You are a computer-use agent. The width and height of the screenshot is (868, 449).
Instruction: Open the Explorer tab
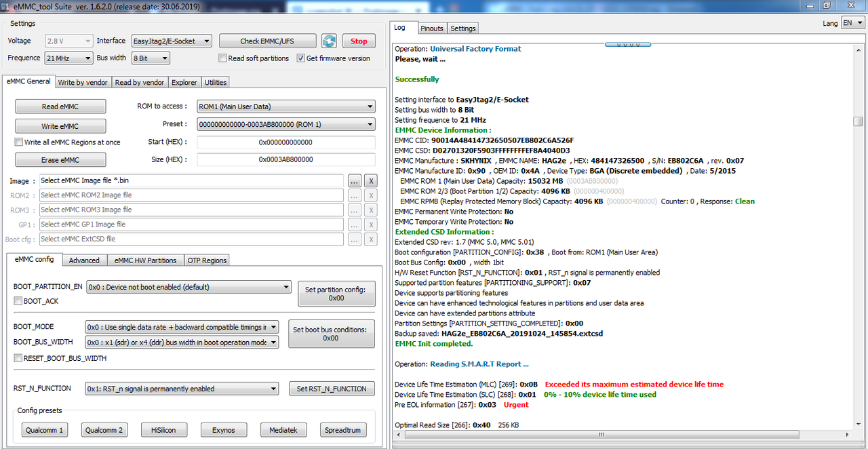[184, 82]
